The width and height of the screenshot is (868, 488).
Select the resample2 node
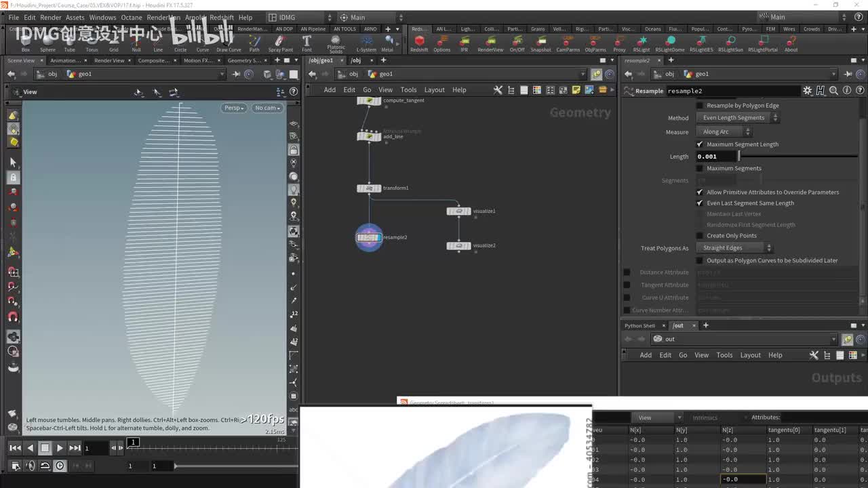point(369,237)
